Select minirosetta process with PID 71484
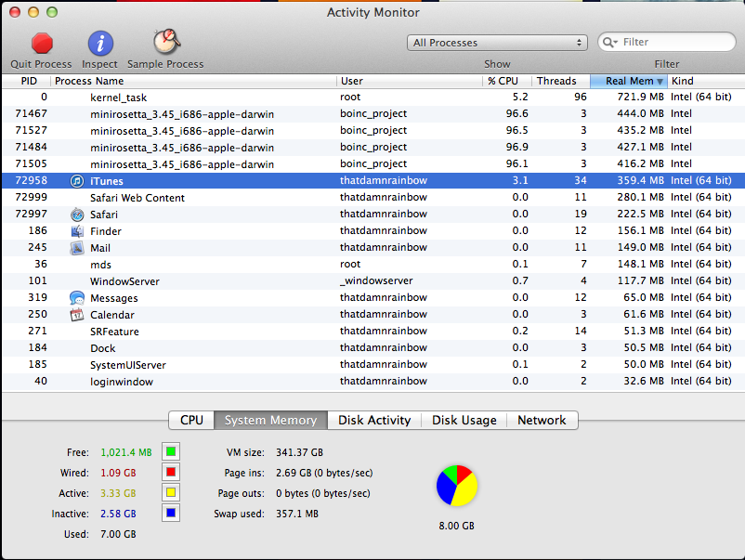The width and height of the screenshot is (745, 560). (373, 148)
